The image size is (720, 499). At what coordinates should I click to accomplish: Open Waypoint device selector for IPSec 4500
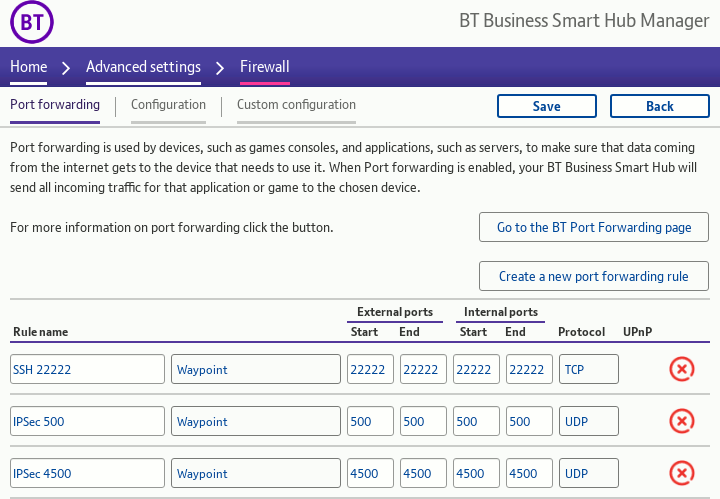(x=256, y=473)
